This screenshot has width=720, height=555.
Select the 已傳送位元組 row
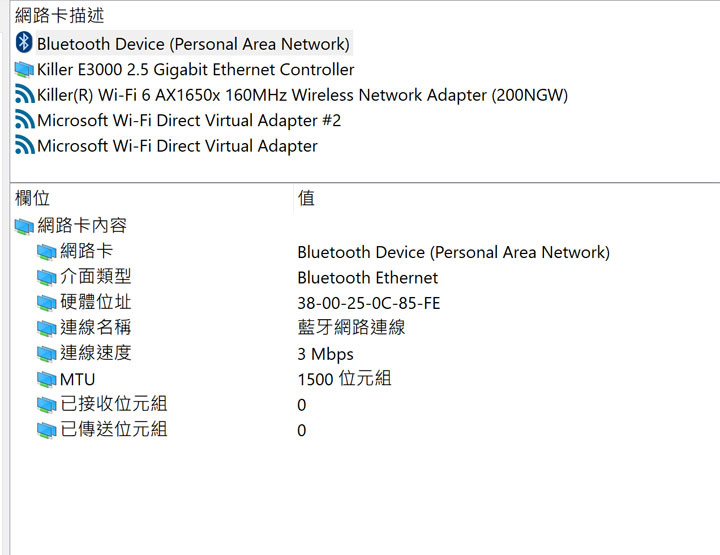tap(365, 430)
